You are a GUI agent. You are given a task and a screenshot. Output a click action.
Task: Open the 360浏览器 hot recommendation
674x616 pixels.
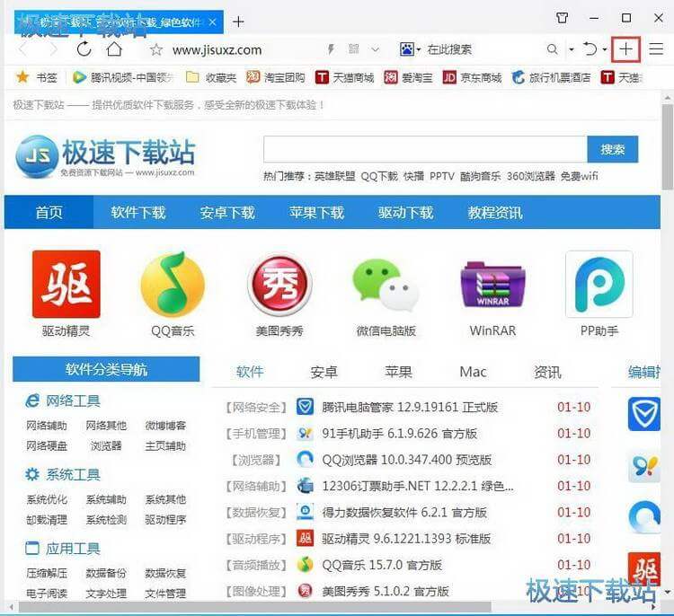531,176
